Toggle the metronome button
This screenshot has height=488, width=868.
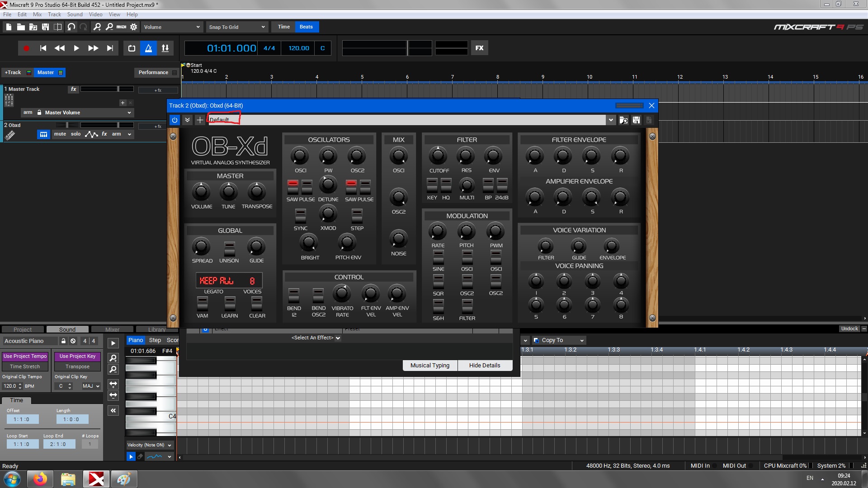pyautogui.click(x=148, y=48)
